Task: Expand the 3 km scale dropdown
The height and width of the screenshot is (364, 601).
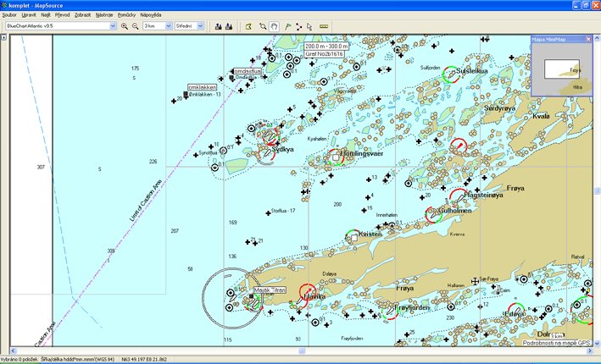Action: (x=167, y=26)
